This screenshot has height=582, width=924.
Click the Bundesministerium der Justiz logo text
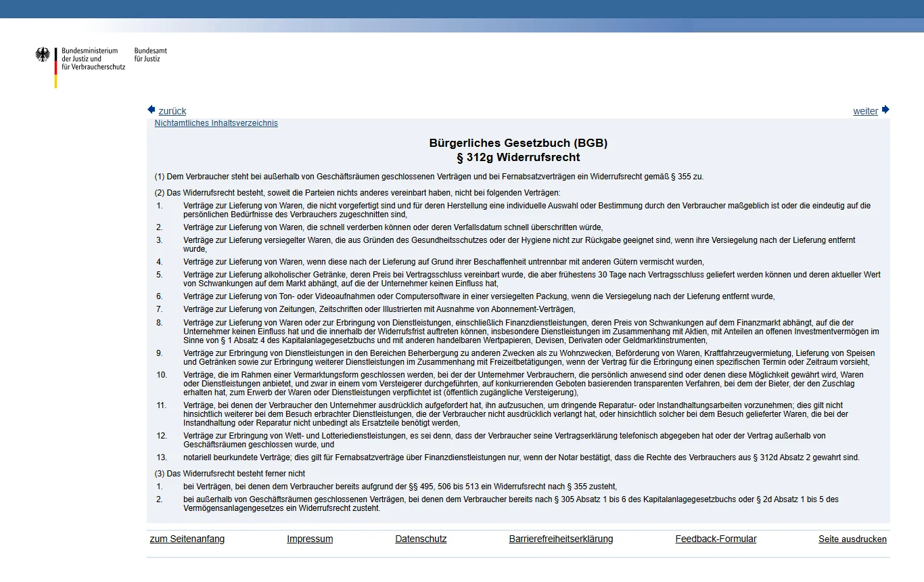click(x=93, y=59)
